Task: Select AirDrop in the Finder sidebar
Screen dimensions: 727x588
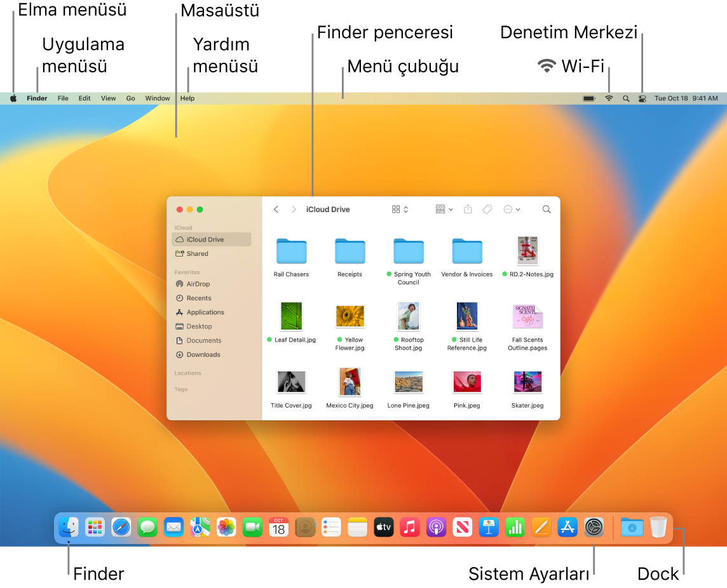Action: coord(198,284)
